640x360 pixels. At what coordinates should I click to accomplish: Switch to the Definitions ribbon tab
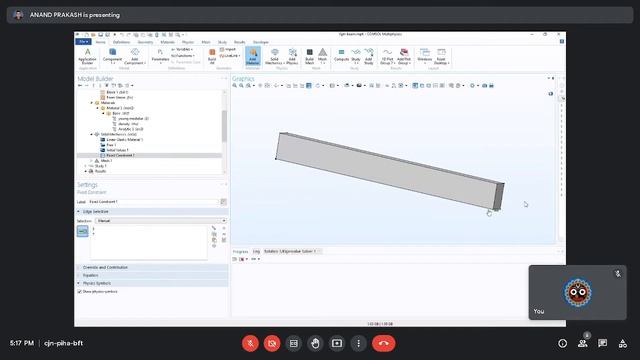pos(121,42)
